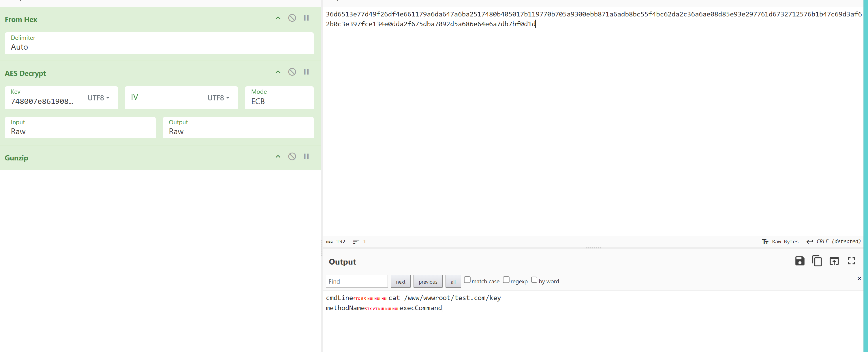Click the next search button
The image size is (868, 352).
(400, 282)
